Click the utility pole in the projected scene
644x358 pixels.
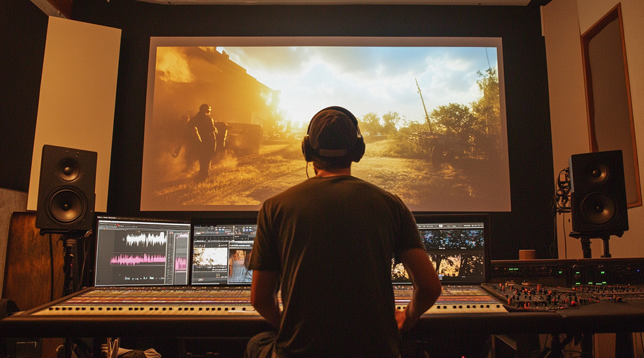point(424,105)
